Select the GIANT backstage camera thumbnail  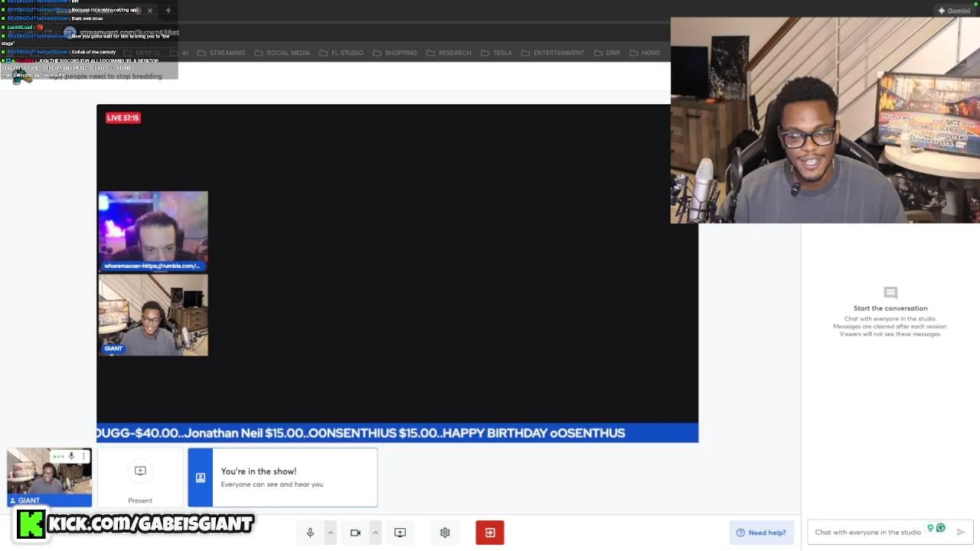(x=49, y=478)
